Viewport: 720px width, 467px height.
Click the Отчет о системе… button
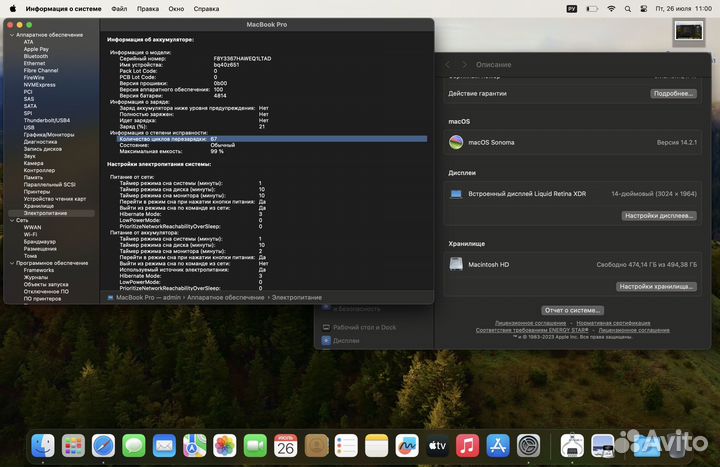coord(572,310)
